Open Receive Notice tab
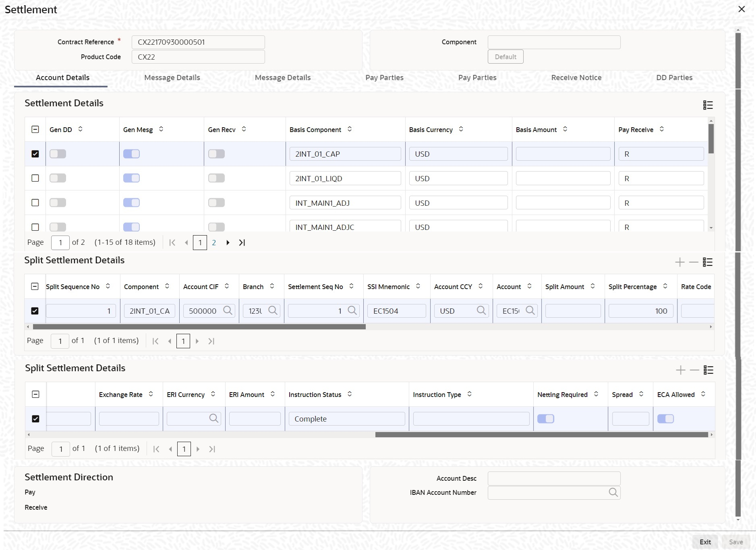This screenshot has height=550, width=756. [576, 78]
